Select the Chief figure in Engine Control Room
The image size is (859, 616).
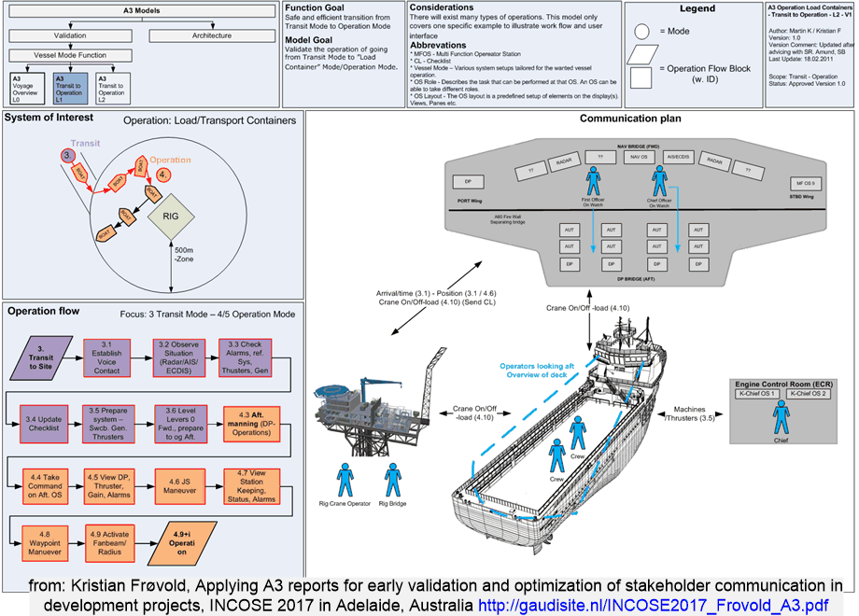point(782,417)
